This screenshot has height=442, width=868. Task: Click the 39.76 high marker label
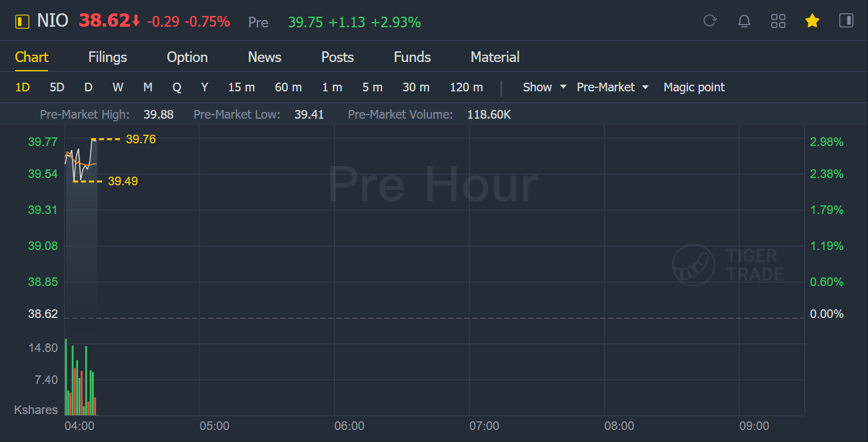(x=141, y=139)
